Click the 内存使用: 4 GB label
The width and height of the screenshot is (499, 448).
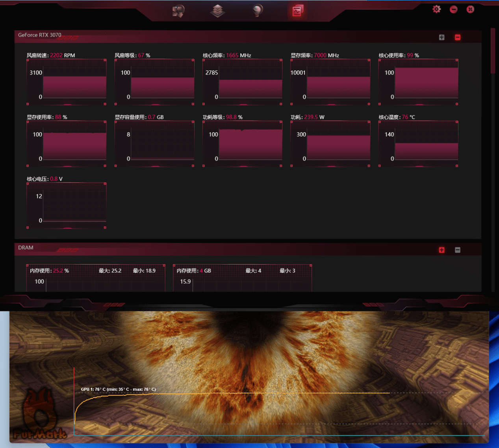[194, 271]
